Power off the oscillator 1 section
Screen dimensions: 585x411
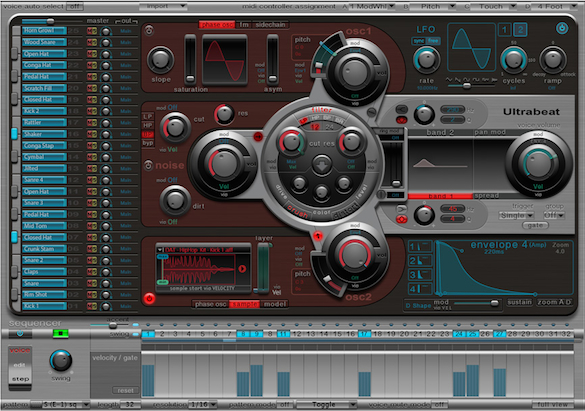click(x=149, y=30)
